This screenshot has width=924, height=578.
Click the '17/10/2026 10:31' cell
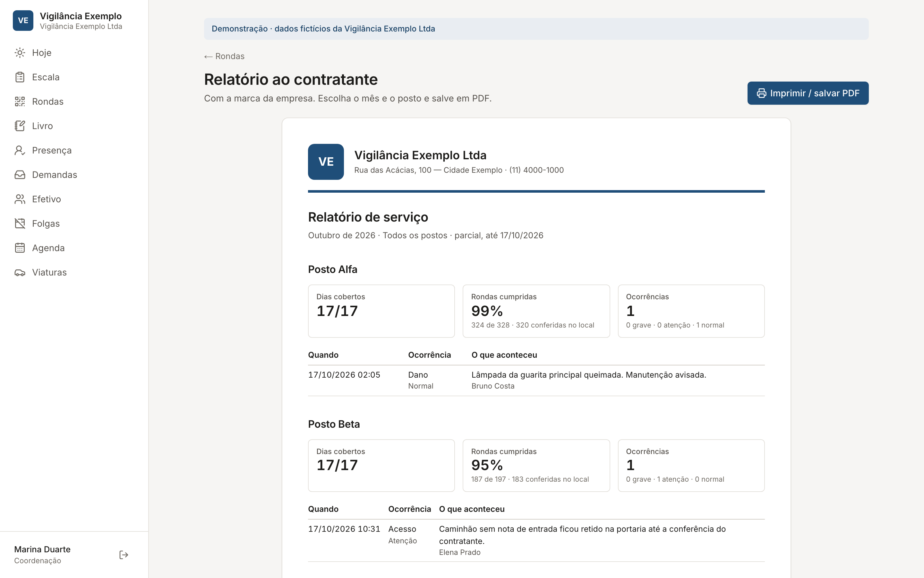(x=344, y=529)
